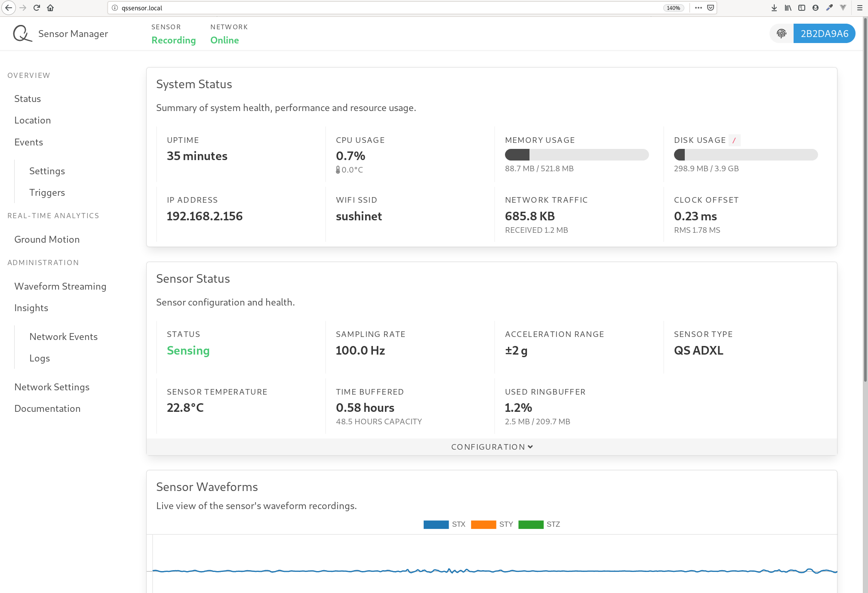
Task: Click the Vue devtools extension icon
Action: pyautogui.click(x=843, y=8)
